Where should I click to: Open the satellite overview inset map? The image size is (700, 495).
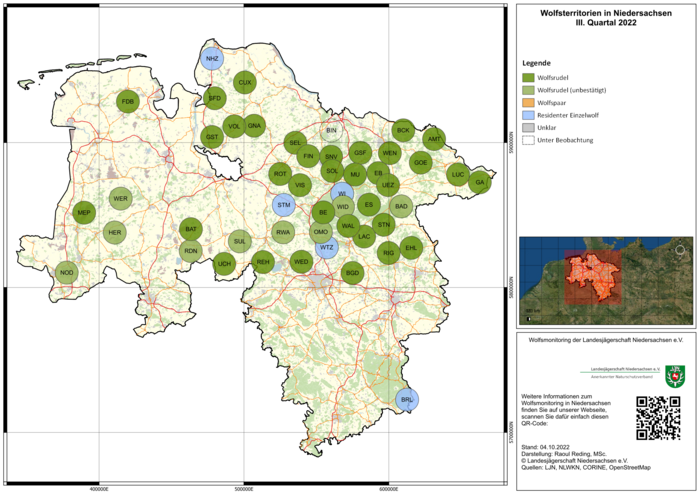[x=606, y=280]
